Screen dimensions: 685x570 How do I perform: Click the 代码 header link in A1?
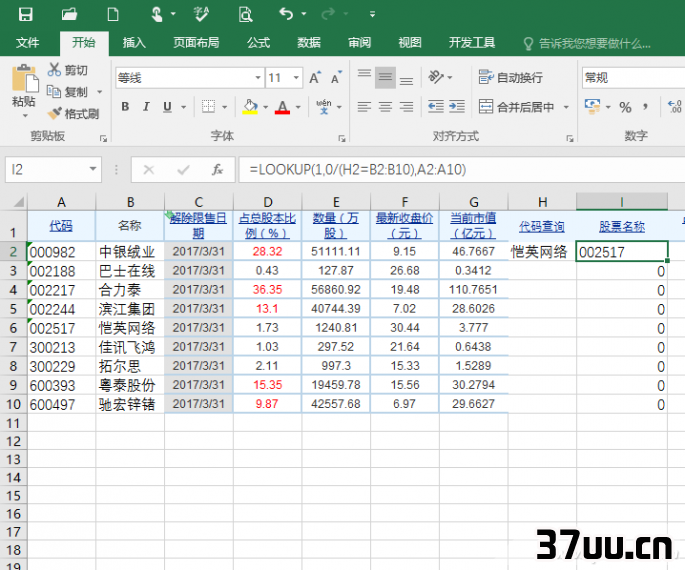61,226
